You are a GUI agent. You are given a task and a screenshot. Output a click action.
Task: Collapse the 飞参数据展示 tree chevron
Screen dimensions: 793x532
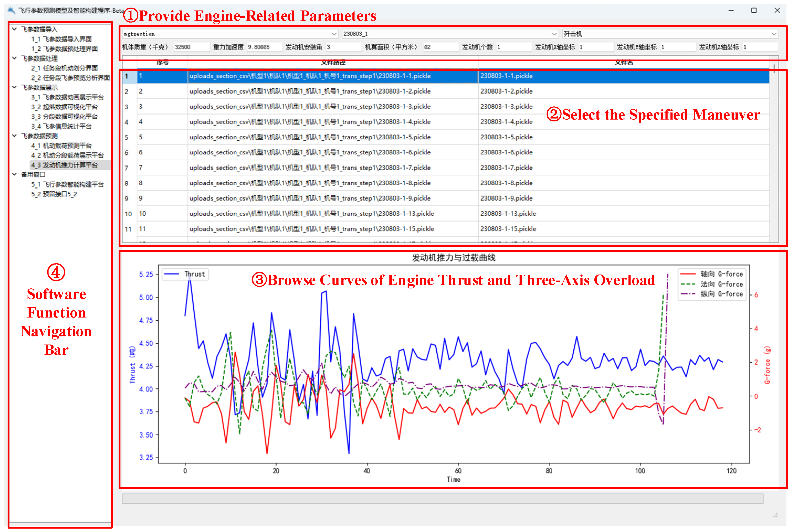click(14, 87)
